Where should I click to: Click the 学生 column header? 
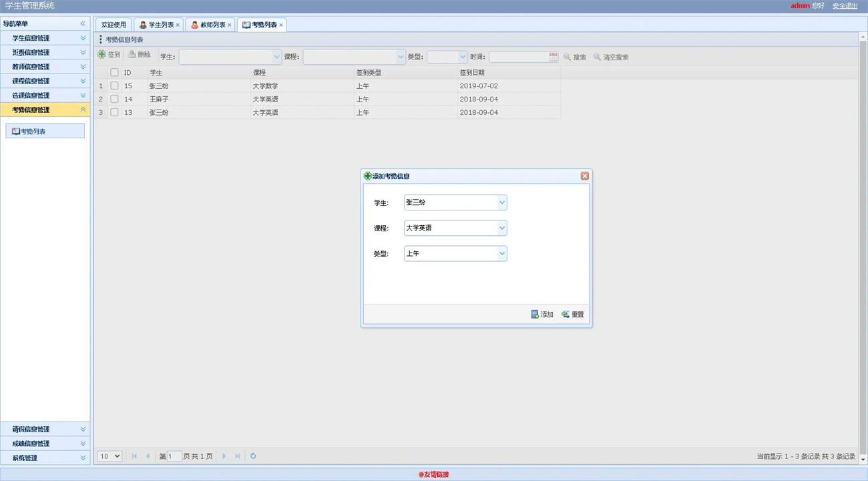[x=199, y=72]
